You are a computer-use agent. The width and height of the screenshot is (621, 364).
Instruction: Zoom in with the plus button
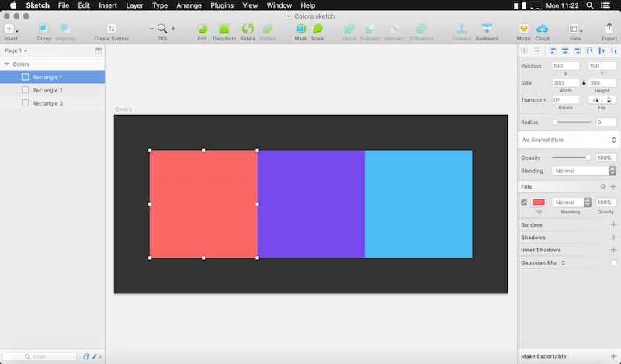(x=173, y=29)
